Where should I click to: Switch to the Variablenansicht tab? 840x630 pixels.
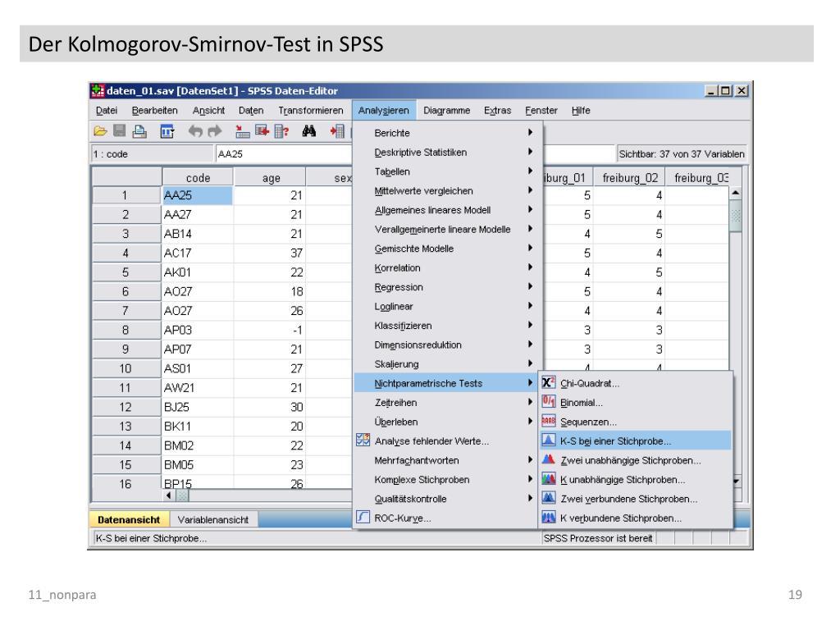(x=213, y=519)
